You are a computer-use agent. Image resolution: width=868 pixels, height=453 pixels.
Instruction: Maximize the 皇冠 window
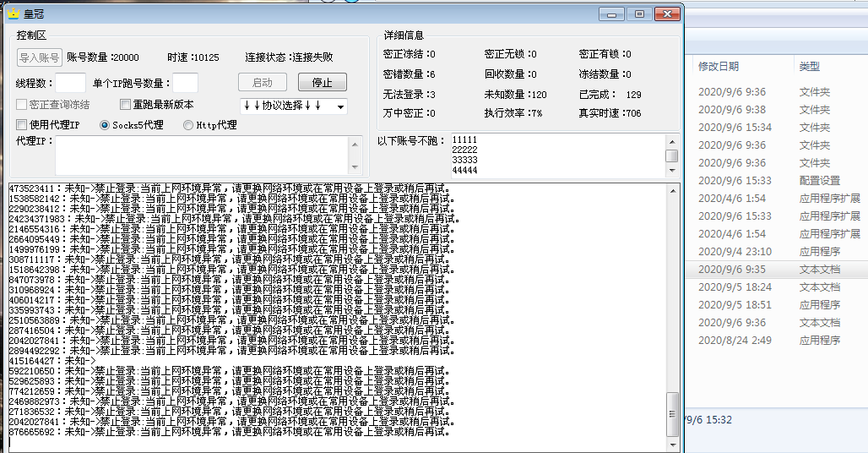pos(639,14)
